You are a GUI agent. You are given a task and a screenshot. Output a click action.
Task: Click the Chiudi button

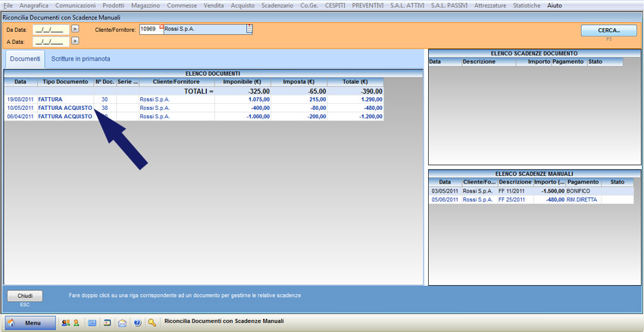pyautogui.click(x=25, y=296)
